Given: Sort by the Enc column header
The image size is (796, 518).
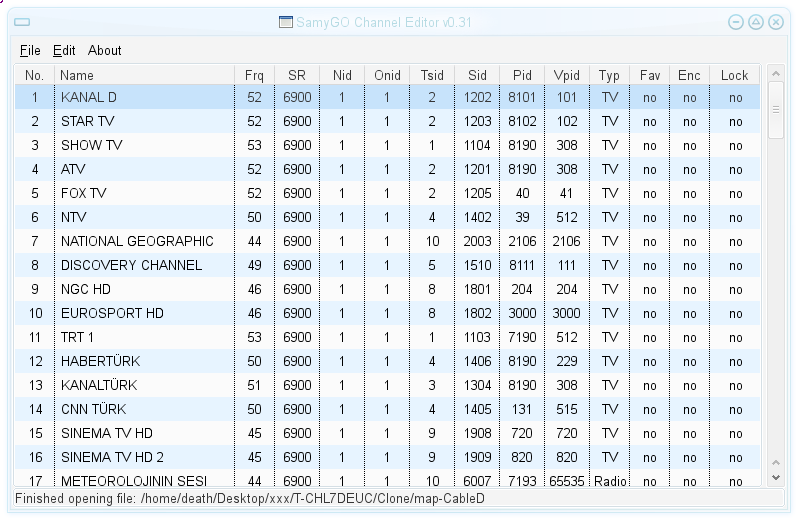Looking at the screenshot, I should (689, 75).
